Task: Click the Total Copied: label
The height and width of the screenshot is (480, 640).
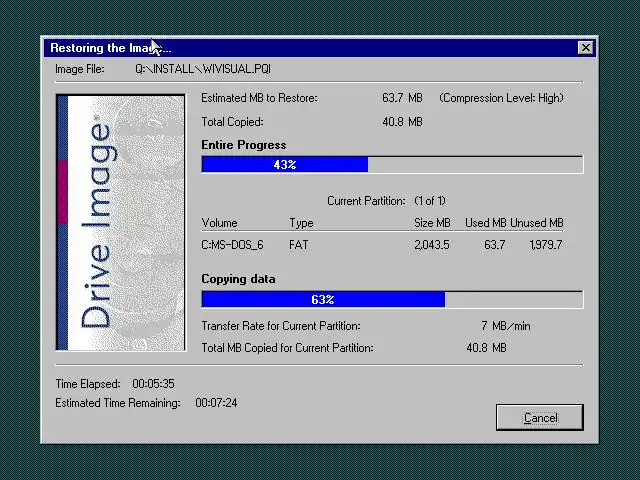Action: (232, 122)
